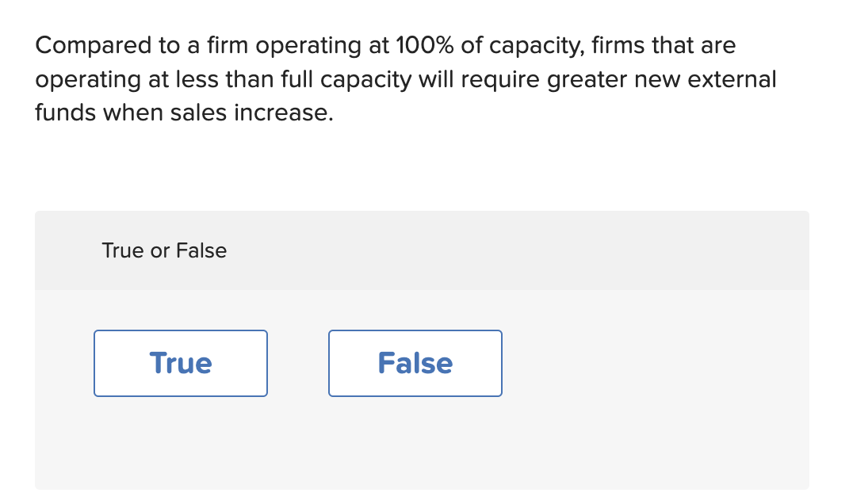The image size is (853, 504).
Task: Click the first line of the question
Action: tap(384, 45)
